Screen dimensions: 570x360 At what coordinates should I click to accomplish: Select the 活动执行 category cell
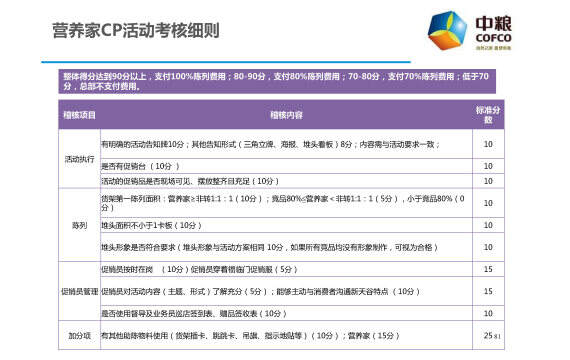click(79, 159)
